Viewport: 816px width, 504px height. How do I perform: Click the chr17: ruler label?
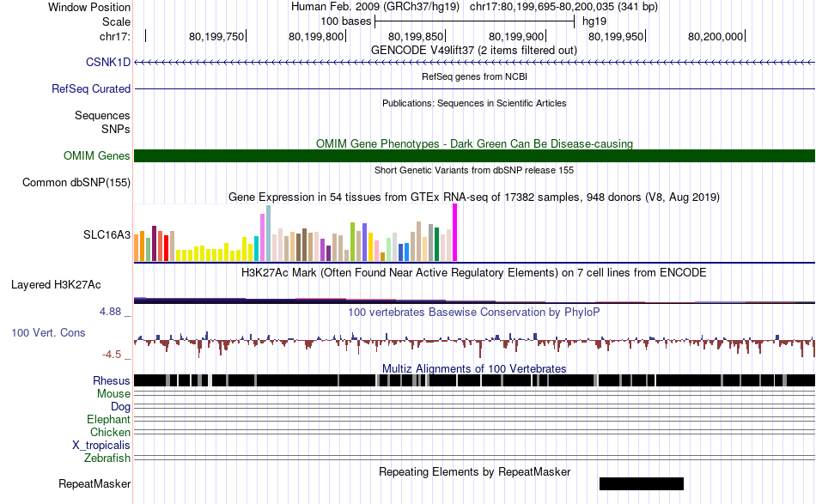115,36
